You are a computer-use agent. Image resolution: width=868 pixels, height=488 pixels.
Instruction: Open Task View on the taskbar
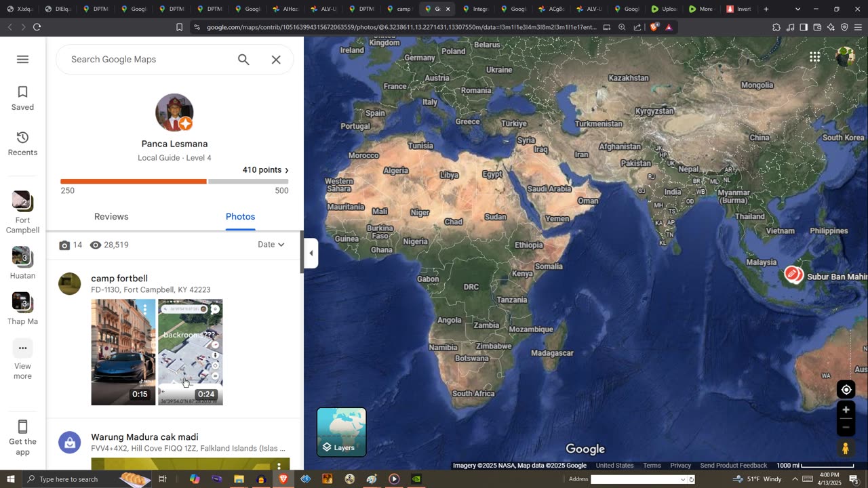pos(163,479)
